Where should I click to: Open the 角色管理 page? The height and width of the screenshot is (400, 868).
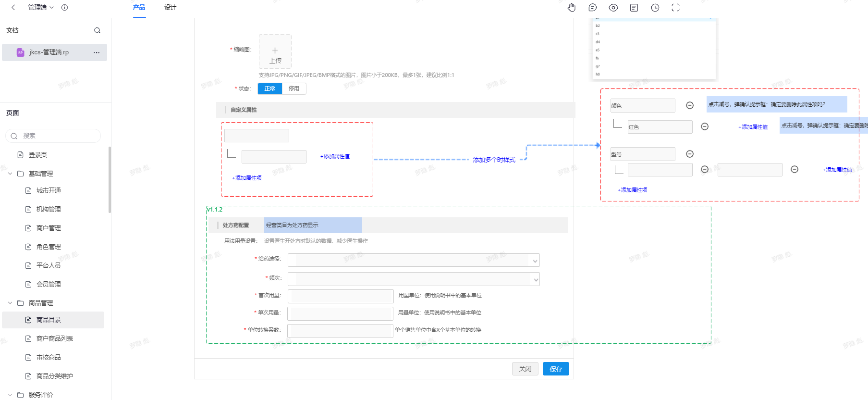[x=49, y=247]
